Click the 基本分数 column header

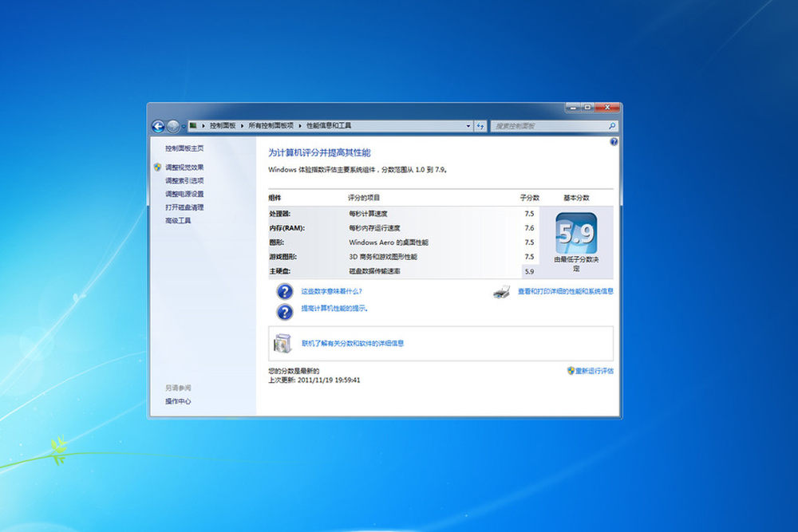point(576,198)
